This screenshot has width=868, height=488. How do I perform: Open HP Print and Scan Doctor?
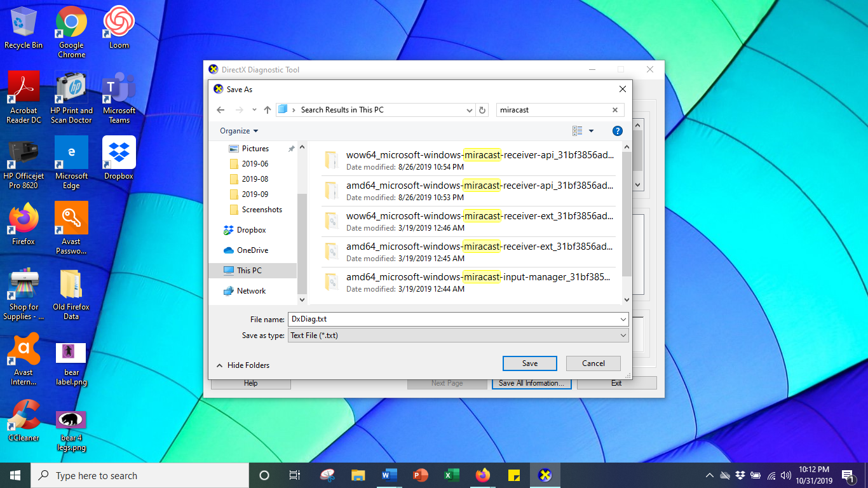71,97
